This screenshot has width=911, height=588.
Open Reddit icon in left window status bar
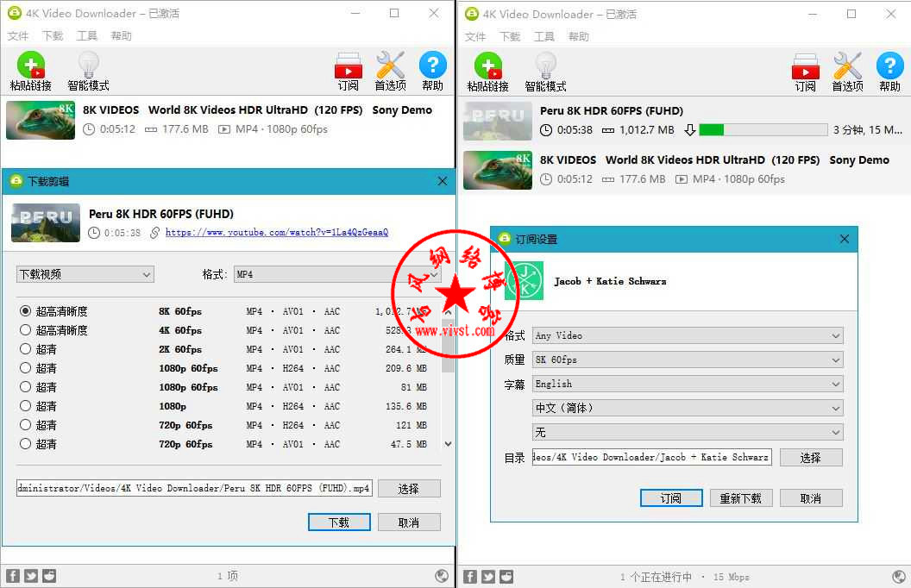click(x=49, y=576)
